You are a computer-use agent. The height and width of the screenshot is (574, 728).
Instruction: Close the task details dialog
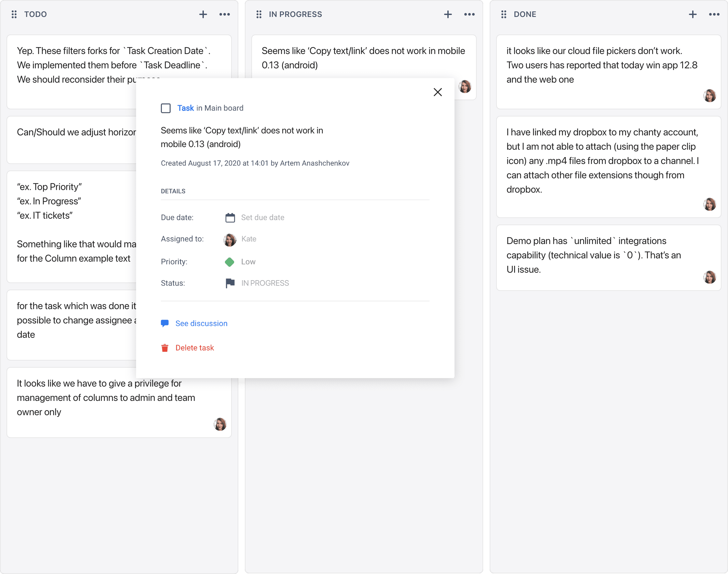pos(438,92)
